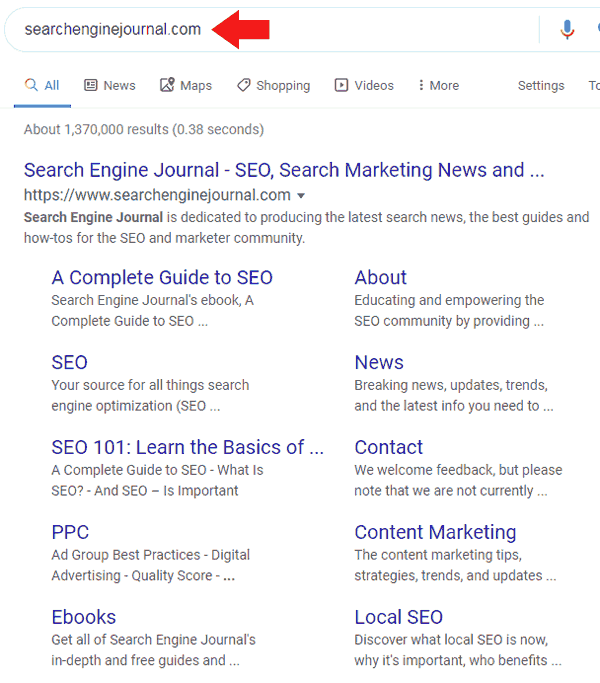Expand the arrow next to searchenginejournal.com URL
The height and width of the screenshot is (683, 600).
tap(301, 196)
